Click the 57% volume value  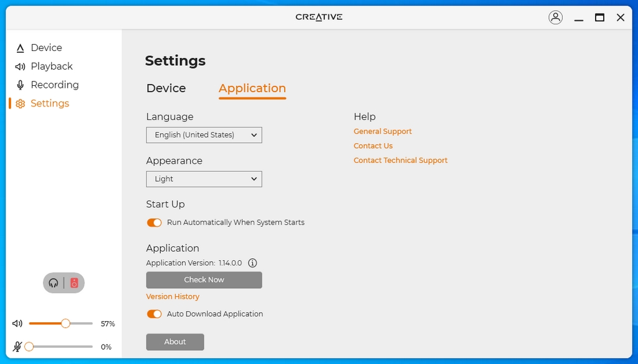pyautogui.click(x=108, y=324)
